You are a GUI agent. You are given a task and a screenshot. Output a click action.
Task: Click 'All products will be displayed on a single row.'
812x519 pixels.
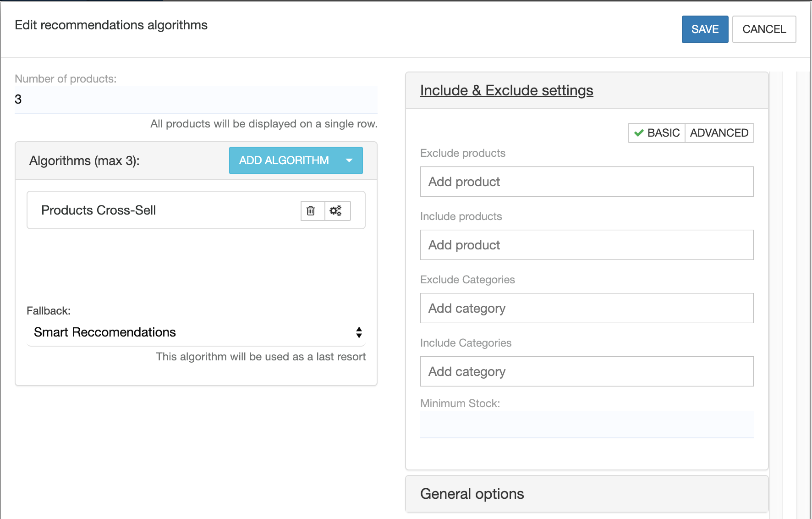(x=264, y=124)
